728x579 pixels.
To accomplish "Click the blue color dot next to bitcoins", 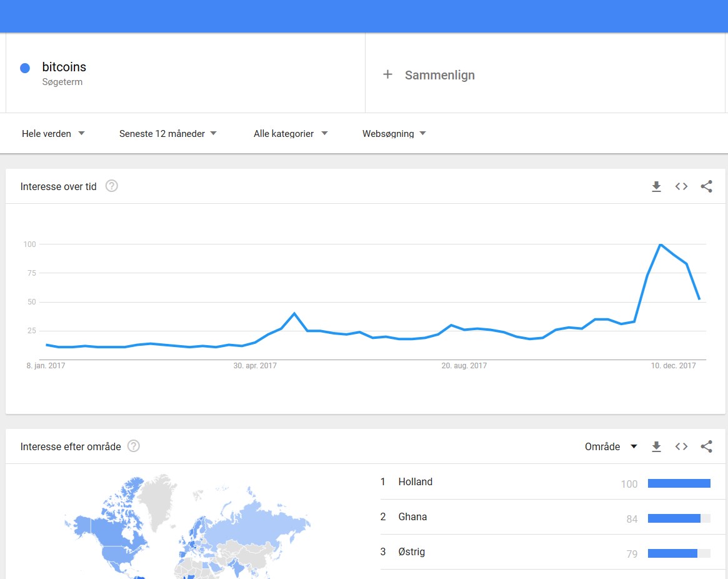I will 25,68.
